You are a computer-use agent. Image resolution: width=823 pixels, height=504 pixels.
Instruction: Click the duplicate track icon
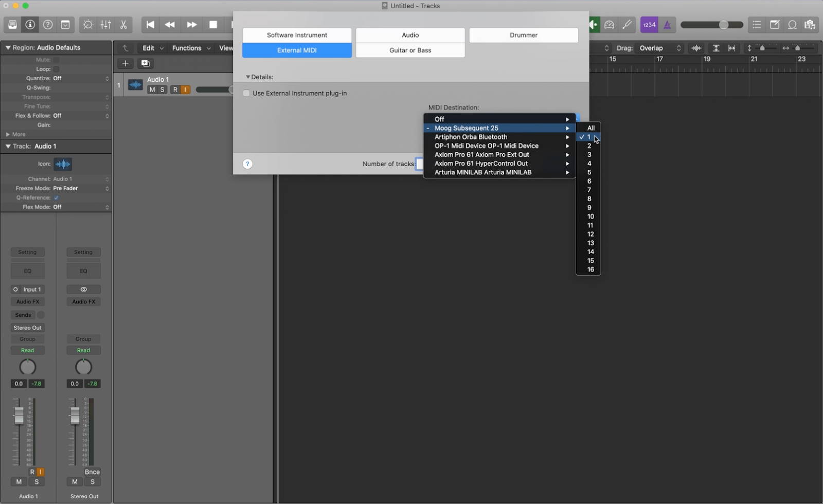(146, 63)
